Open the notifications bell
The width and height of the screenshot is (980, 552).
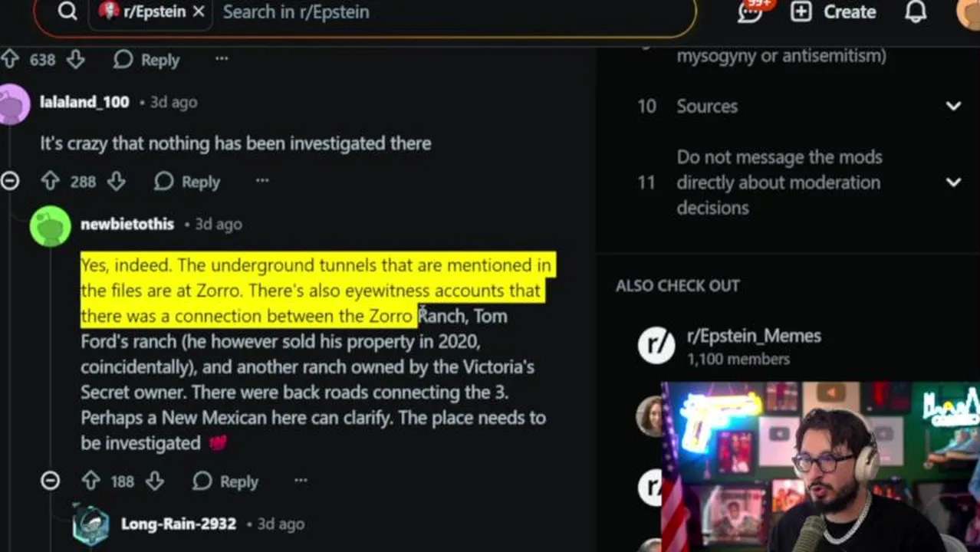[916, 12]
